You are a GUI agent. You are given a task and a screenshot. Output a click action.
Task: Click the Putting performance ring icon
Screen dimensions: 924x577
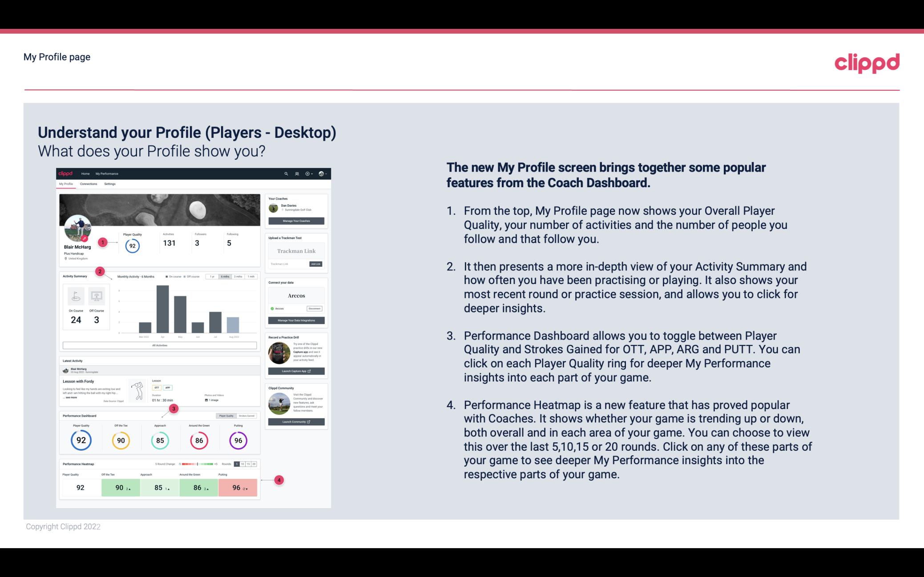tap(238, 440)
